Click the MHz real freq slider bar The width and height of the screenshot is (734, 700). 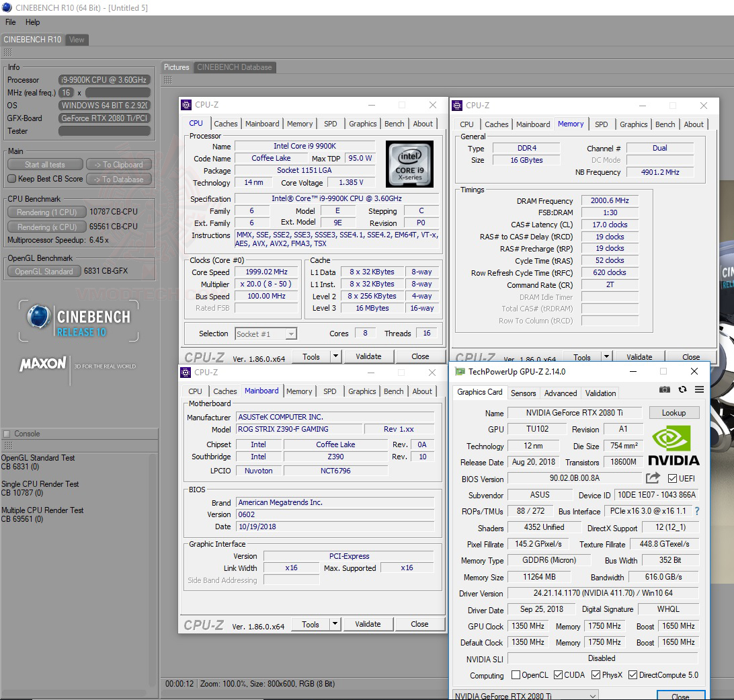pos(117,93)
